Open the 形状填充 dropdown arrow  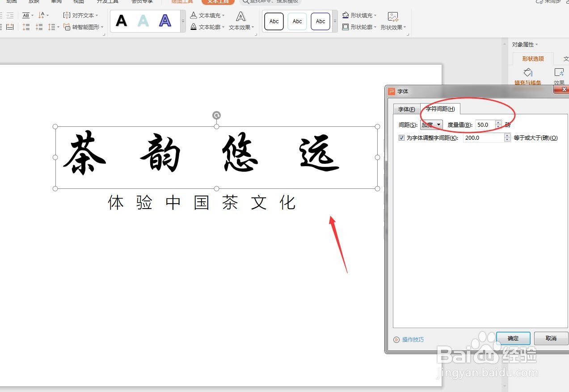pyautogui.click(x=375, y=16)
